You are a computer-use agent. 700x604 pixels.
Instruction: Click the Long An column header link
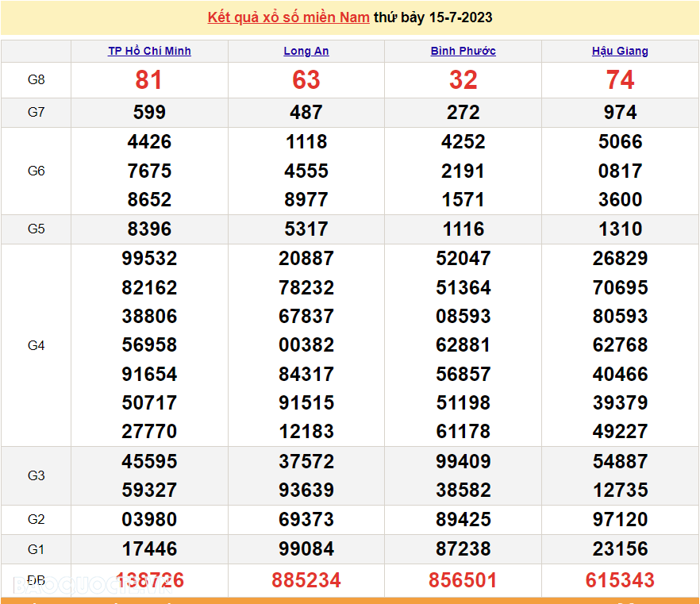[x=306, y=51]
